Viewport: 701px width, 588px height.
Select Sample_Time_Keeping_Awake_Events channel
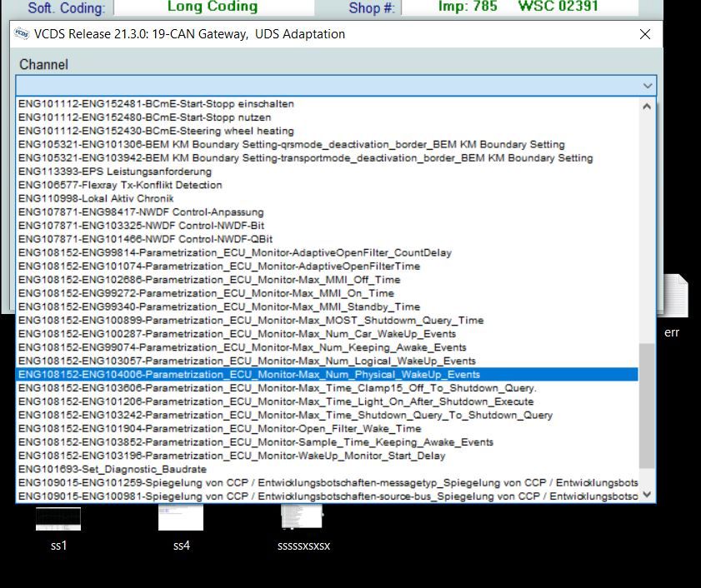click(327, 442)
